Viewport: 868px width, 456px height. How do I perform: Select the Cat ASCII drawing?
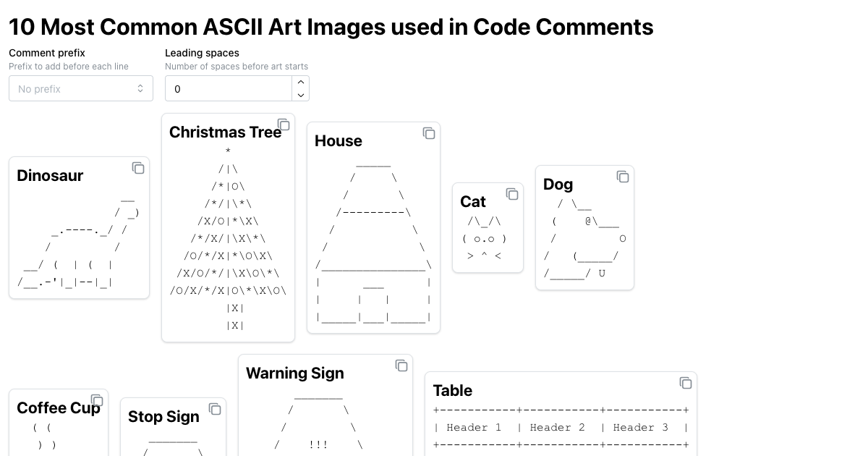(x=488, y=239)
